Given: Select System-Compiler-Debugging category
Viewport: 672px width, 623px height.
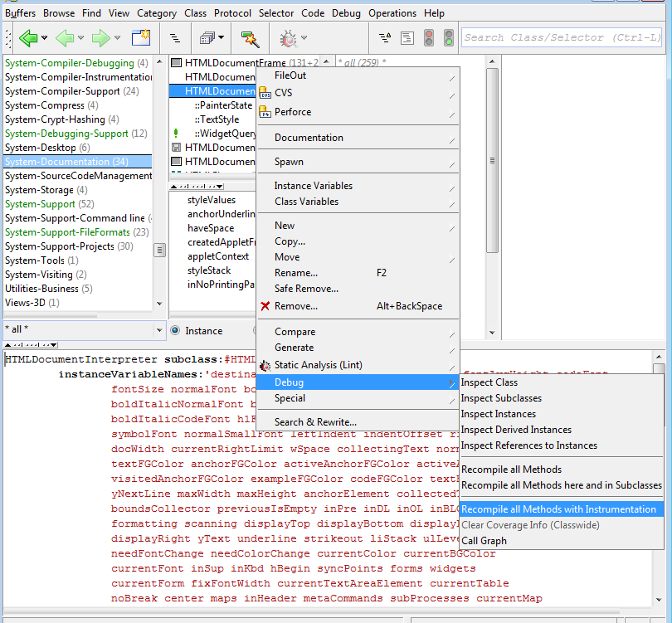Looking at the screenshot, I should (78, 63).
